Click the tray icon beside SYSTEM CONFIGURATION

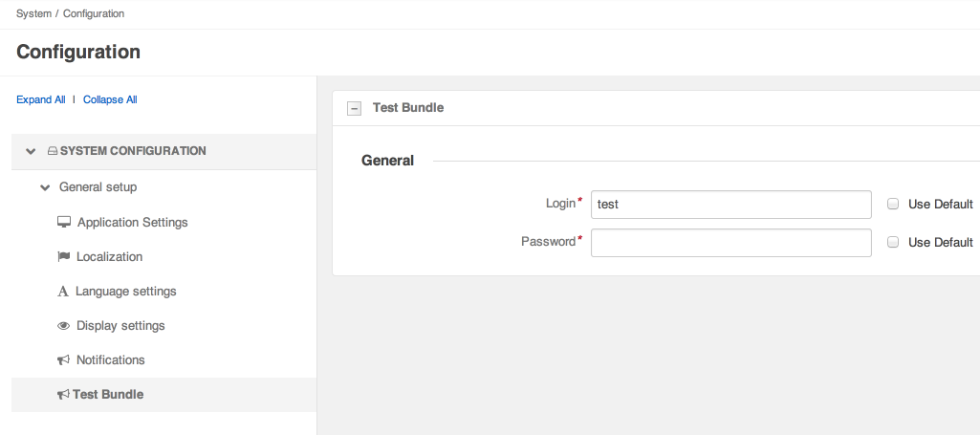[x=53, y=151]
